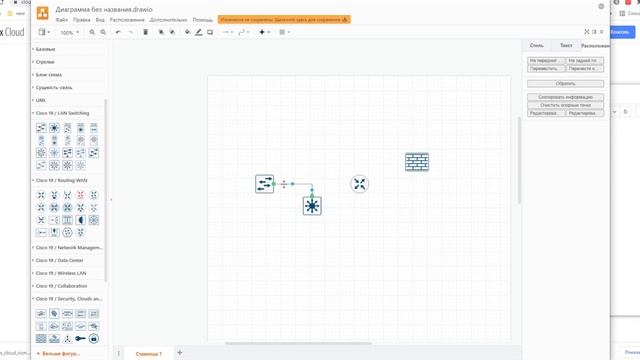This screenshot has height=360, width=640.
Task: Toggle the shadow toolbar icon
Action: tap(210, 32)
